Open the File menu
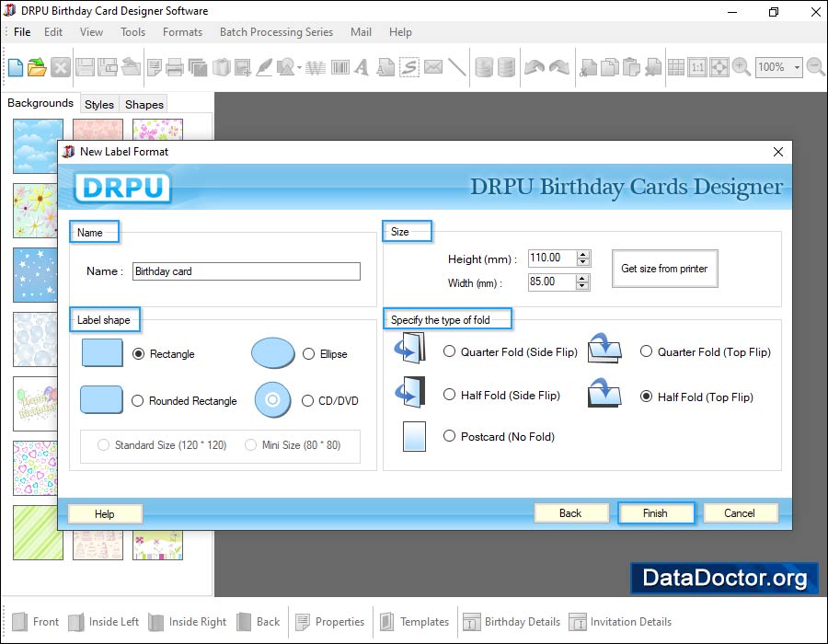 (22, 32)
